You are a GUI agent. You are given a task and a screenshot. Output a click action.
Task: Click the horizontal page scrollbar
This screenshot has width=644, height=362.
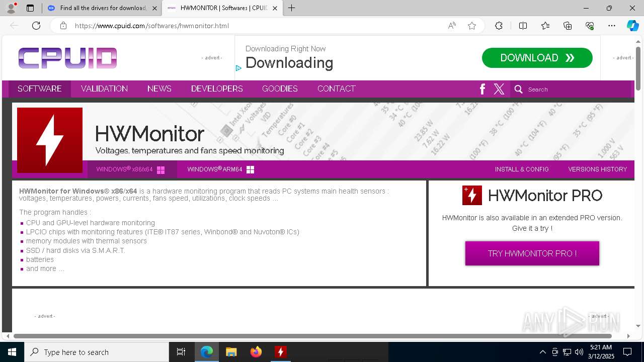312,336
